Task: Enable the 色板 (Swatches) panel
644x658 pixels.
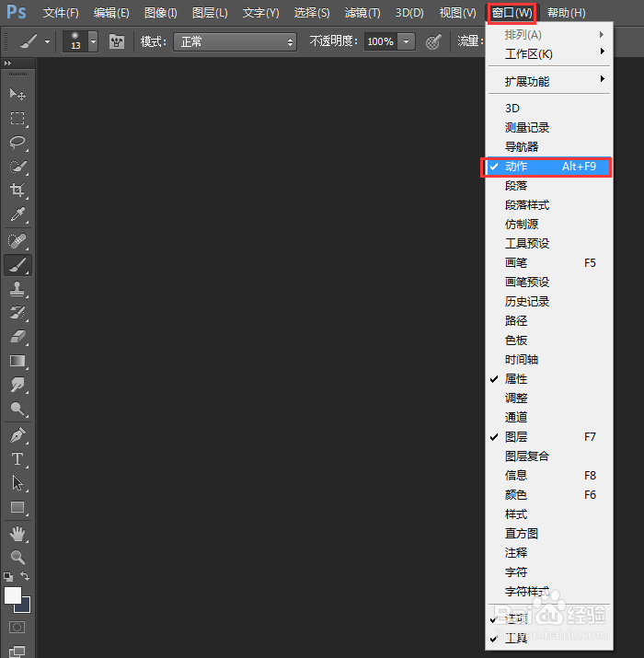Action: (x=548, y=340)
